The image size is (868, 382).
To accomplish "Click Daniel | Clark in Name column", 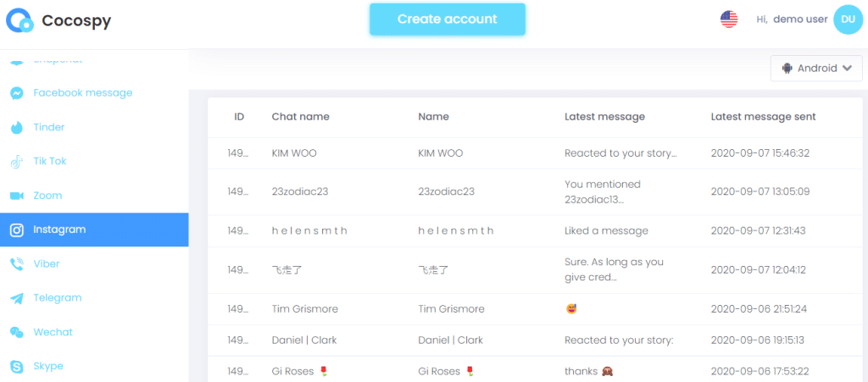I will pyautogui.click(x=451, y=340).
